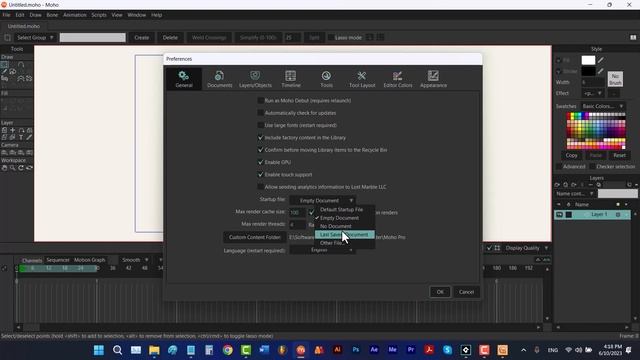Screen dimensions: 640x360
Task: Select the Transform Layer plus tool
Action: [13, 130]
